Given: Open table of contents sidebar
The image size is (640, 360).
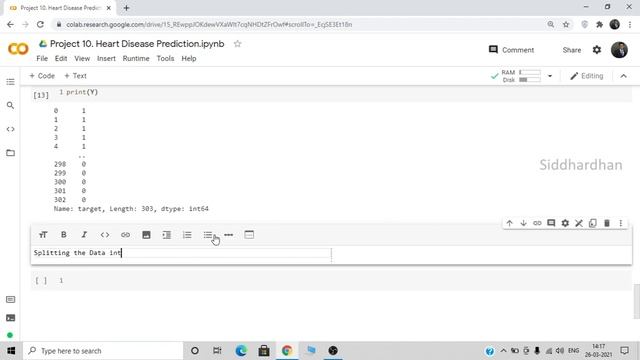Looking at the screenshot, I should pos(11,82).
